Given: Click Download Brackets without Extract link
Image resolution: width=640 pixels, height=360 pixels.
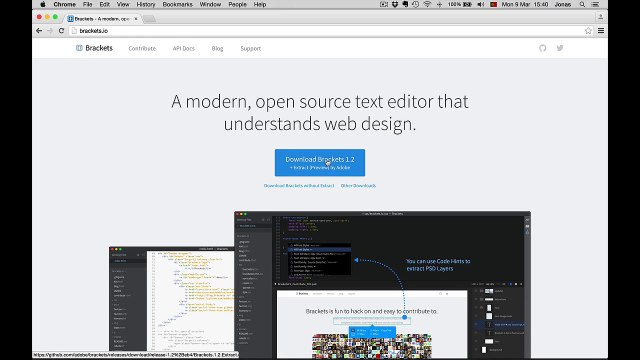Looking at the screenshot, I should [299, 186].
